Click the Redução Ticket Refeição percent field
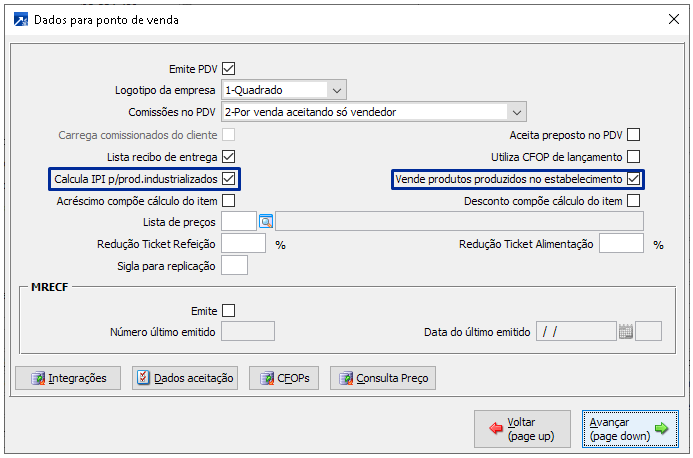 (244, 244)
